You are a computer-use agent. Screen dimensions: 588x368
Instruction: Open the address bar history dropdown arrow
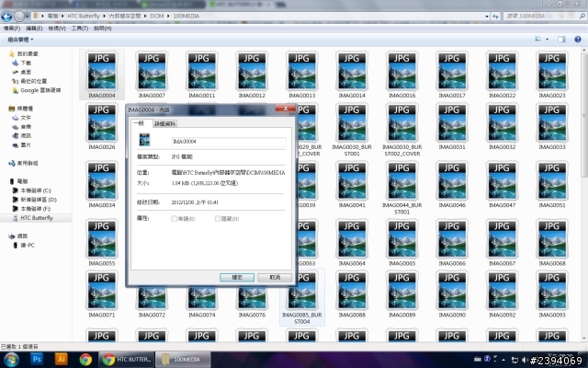pos(487,17)
